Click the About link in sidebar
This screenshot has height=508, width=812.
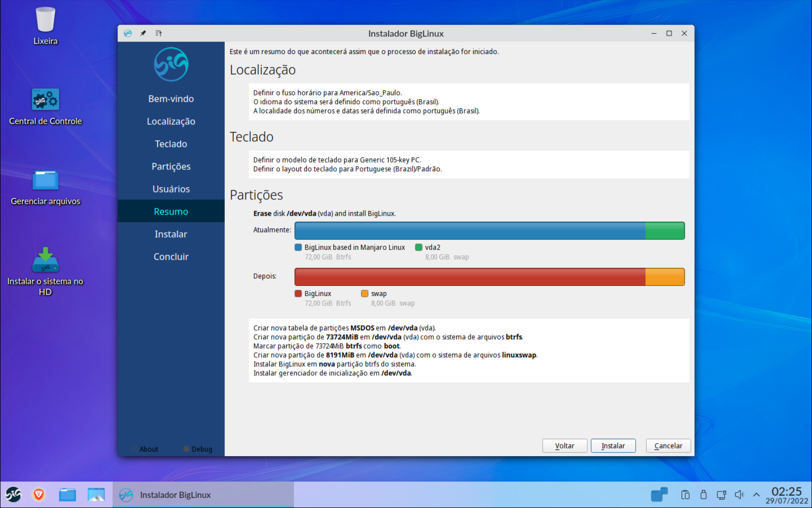click(145, 449)
